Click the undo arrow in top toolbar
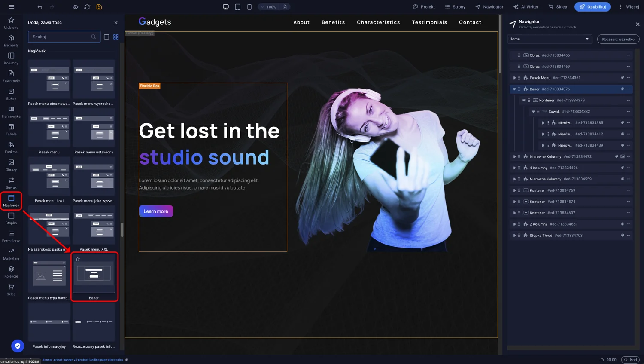Image resolution: width=644 pixels, height=364 pixels. tap(40, 7)
